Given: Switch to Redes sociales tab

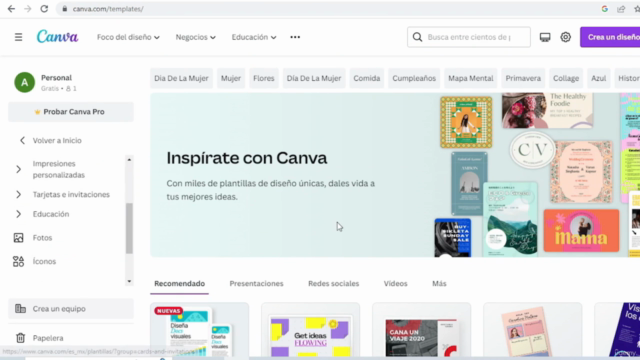Looking at the screenshot, I should (x=333, y=284).
